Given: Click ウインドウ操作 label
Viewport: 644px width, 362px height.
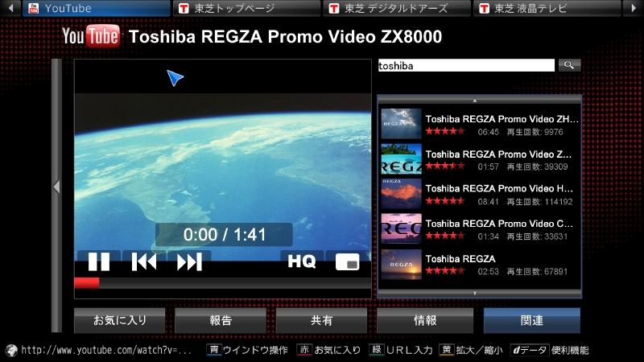Looking at the screenshot, I should 255,350.
